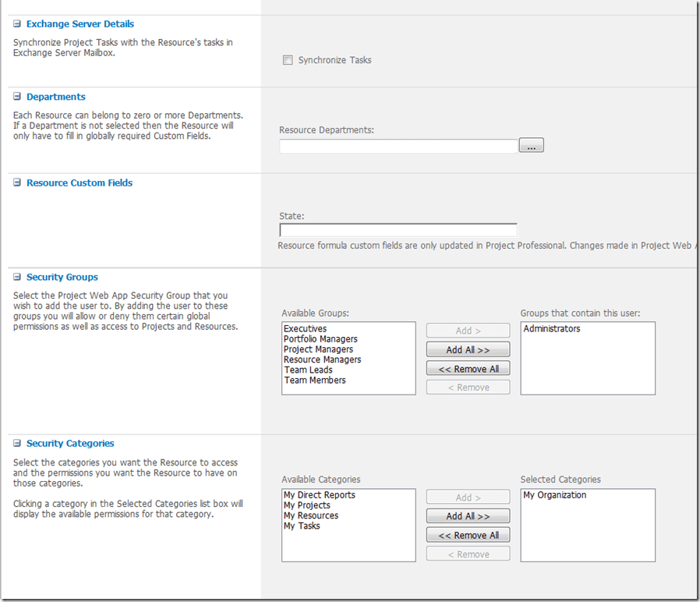Viewport: 700px width, 602px height.
Task: Select Portfolio Managers in Available Groups
Action: pyautogui.click(x=320, y=339)
